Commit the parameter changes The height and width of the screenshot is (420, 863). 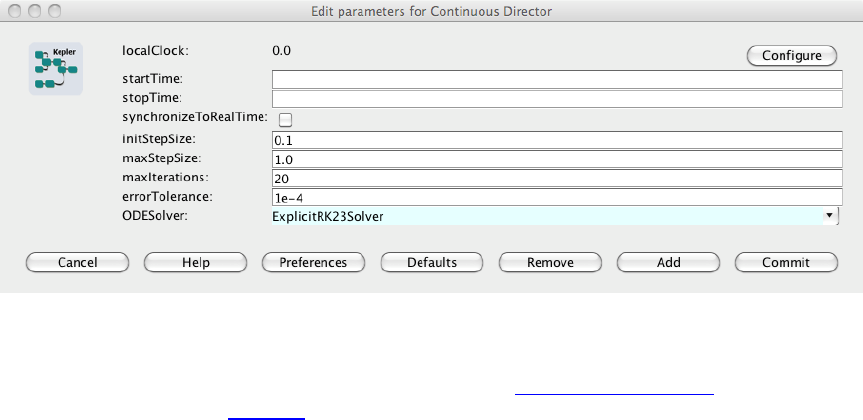786,262
